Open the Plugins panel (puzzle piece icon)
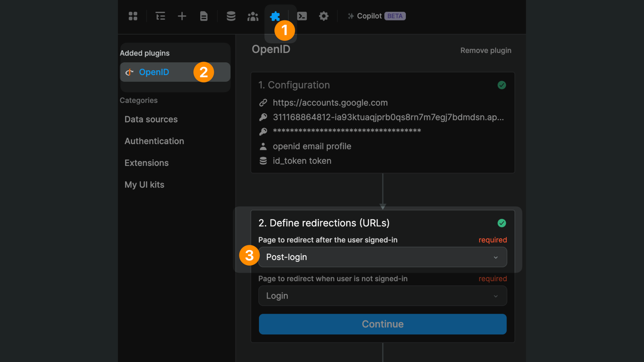The image size is (644, 362). point(275,16)
